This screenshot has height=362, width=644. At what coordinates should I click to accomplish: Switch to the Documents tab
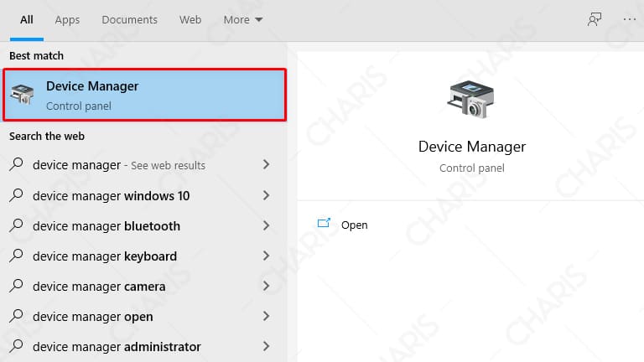point(129,20)
